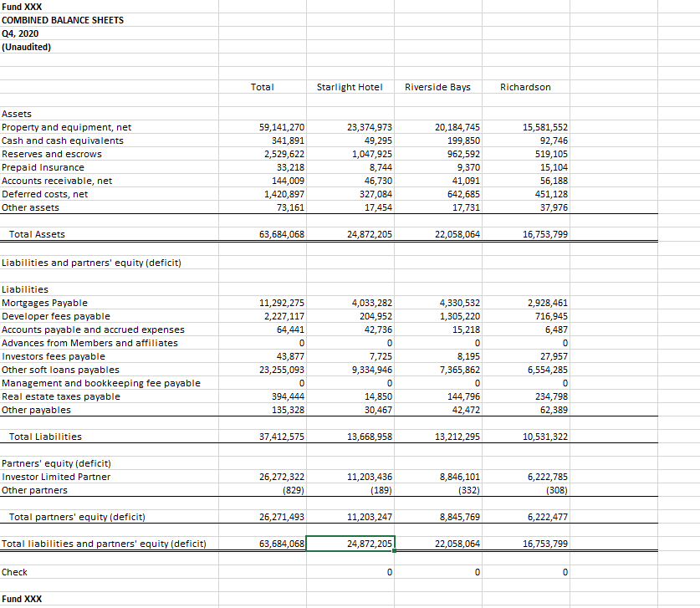
Task: Click Starlight investor limited partner 11,203,436
Action: click(x=370, y=478)
